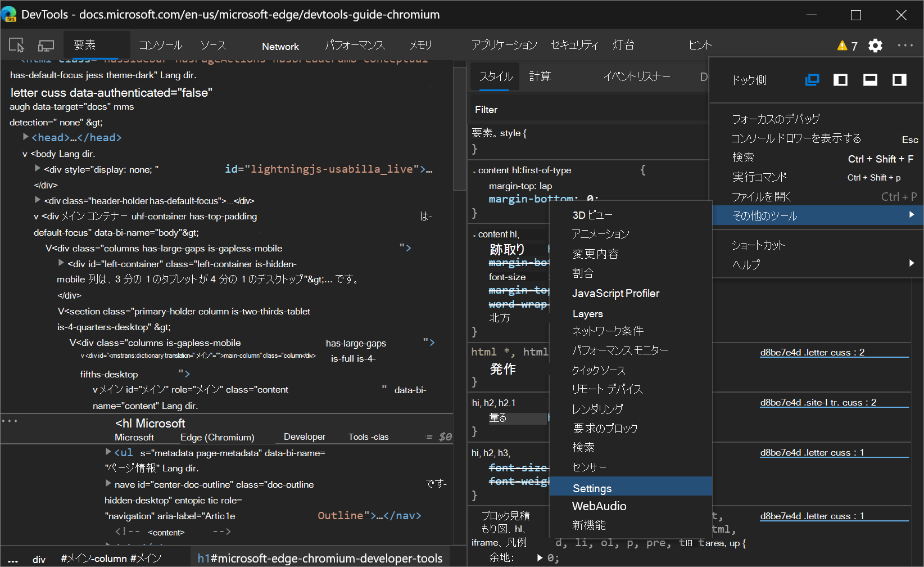Open ネットワーク条件 tool
924x567 pixels.
coord(631,331)
